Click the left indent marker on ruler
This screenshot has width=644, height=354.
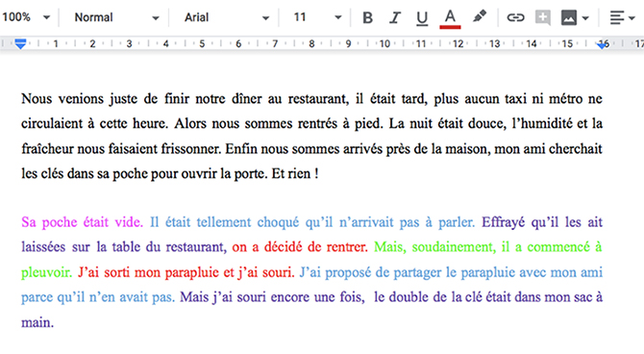[20, 43]
